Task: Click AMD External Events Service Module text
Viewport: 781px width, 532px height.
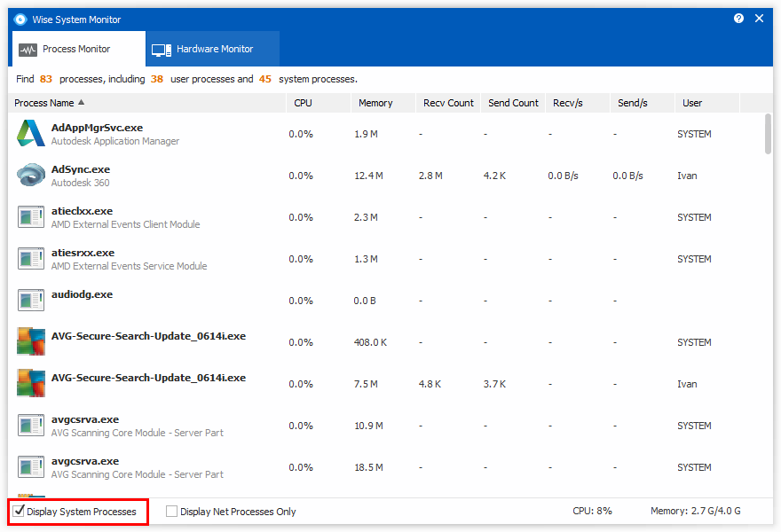Action: 129,266
